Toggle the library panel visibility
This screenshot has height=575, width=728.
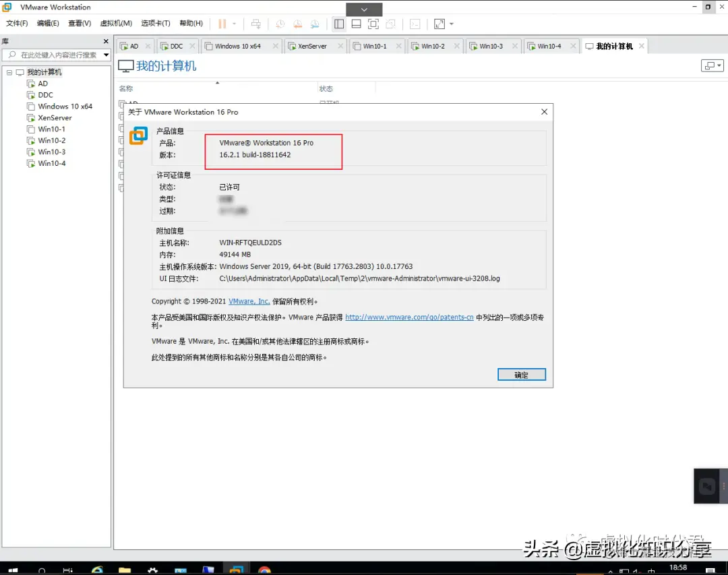click(340, 24)
